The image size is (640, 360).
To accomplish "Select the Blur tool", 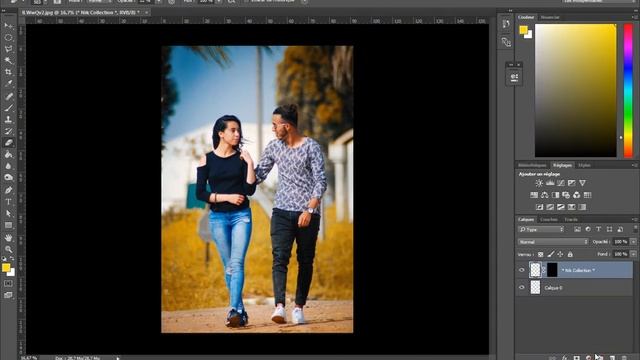I will tap(8, 166).
